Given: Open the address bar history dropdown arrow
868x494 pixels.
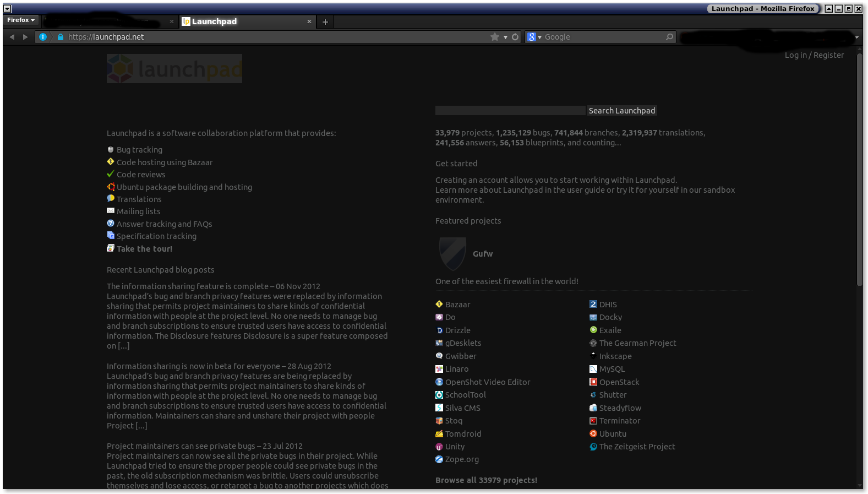Looking at the screenshot, I should tap(505, 37).
